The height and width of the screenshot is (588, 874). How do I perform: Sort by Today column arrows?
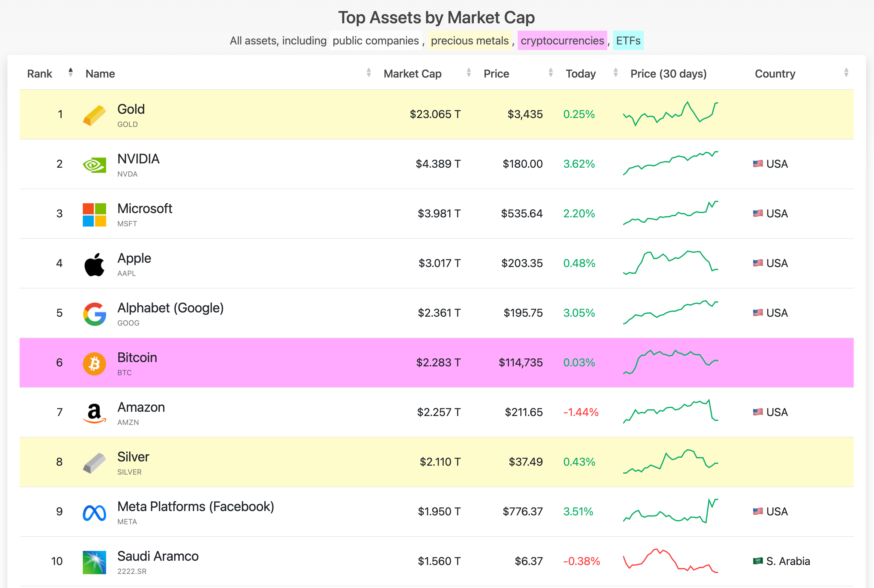(x=615, y=73)
